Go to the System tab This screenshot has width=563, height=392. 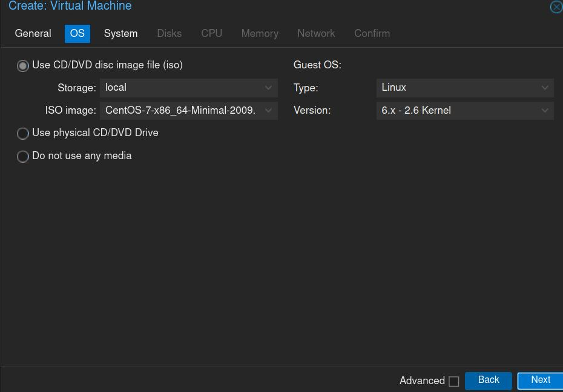pos(120,34)
